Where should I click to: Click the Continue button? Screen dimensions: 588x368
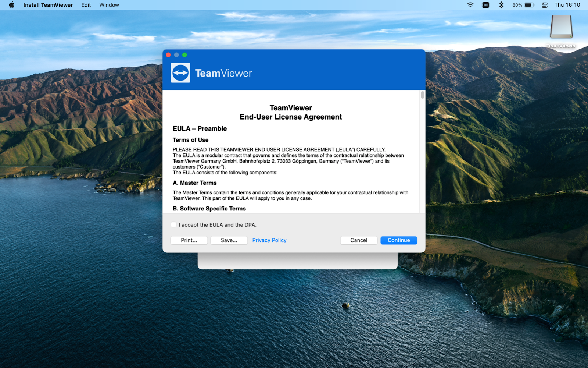click(399, 240)
